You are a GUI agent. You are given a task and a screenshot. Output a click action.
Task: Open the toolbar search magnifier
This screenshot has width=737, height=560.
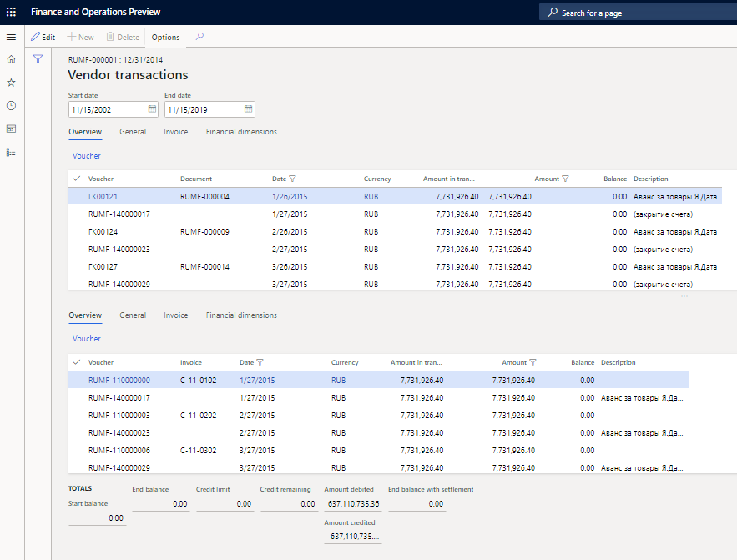(199, 37)
